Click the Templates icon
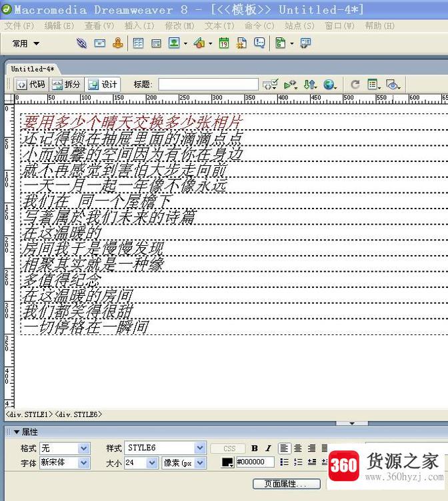 coord(281,43)
